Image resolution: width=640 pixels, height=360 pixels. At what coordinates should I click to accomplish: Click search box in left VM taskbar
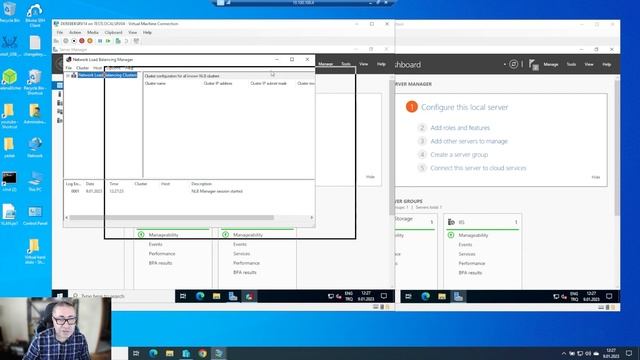(x=122, y=296)
